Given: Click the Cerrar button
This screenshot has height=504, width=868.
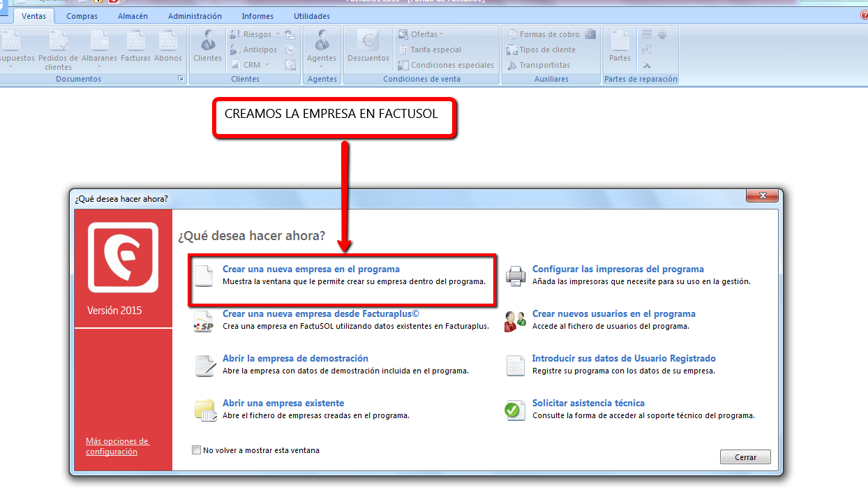Looking at the screenshot, I should [745, 457].
